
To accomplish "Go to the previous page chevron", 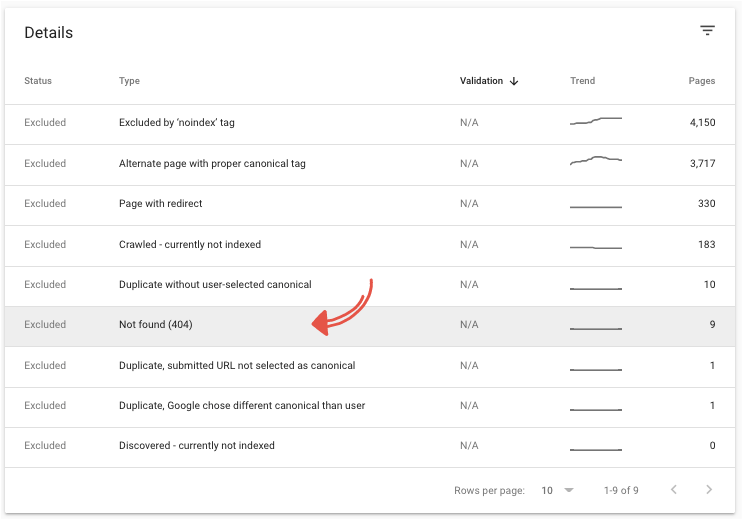I will [x=674, y=490].
